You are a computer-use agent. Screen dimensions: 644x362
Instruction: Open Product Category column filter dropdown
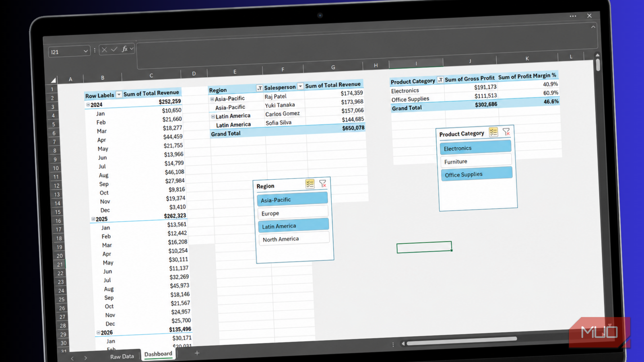[440, 80]
